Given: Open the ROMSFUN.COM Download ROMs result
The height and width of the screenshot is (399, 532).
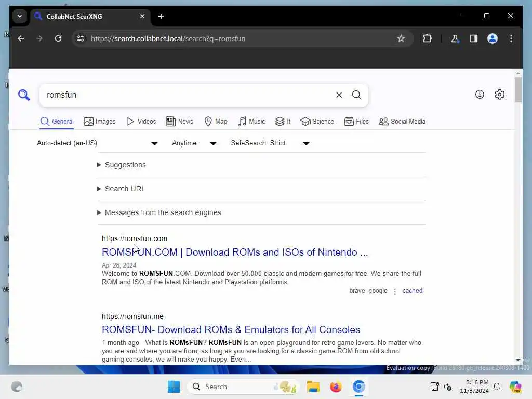Looking at the screenshot, I should point(235,252).
